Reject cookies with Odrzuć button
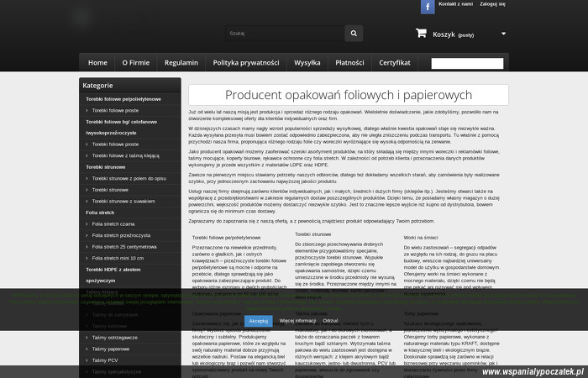Image resolution: width=588 pixels, height=378 pixels. (330, 321)
